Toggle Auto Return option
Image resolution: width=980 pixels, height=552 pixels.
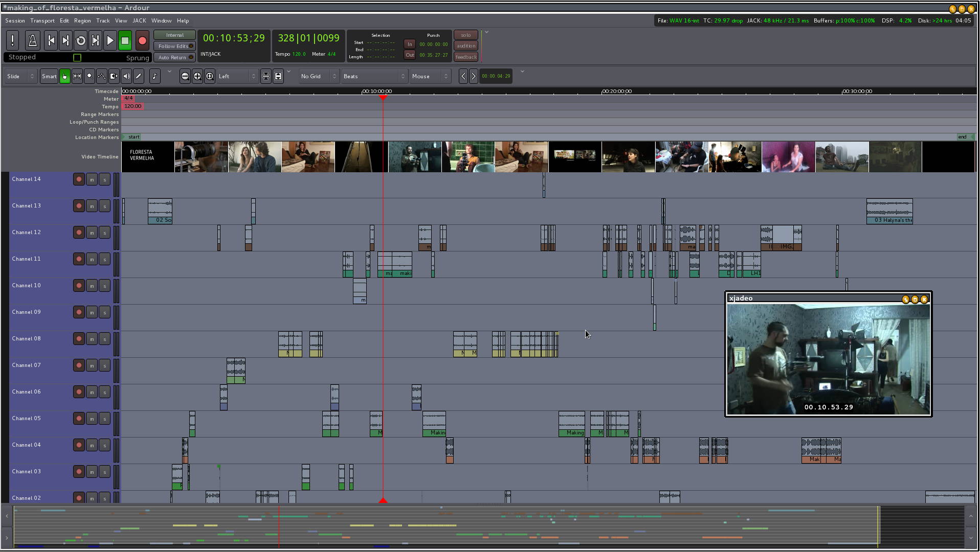point(174,57)
